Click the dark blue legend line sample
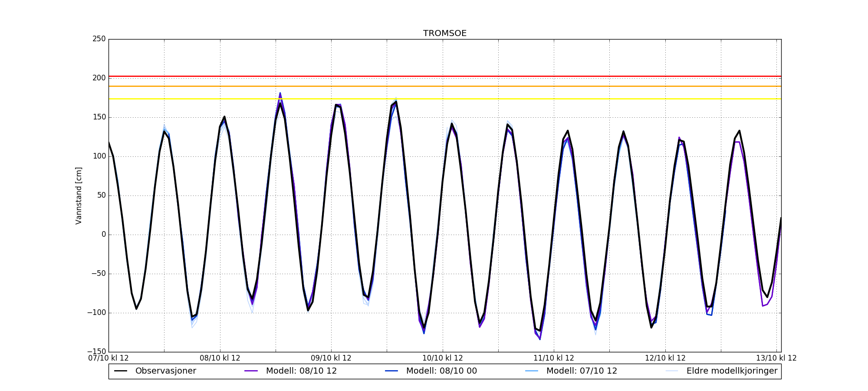 [x=391, y=371]
